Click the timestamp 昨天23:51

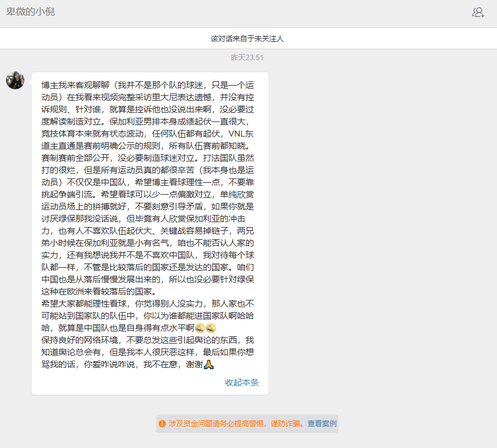point(247,57)
